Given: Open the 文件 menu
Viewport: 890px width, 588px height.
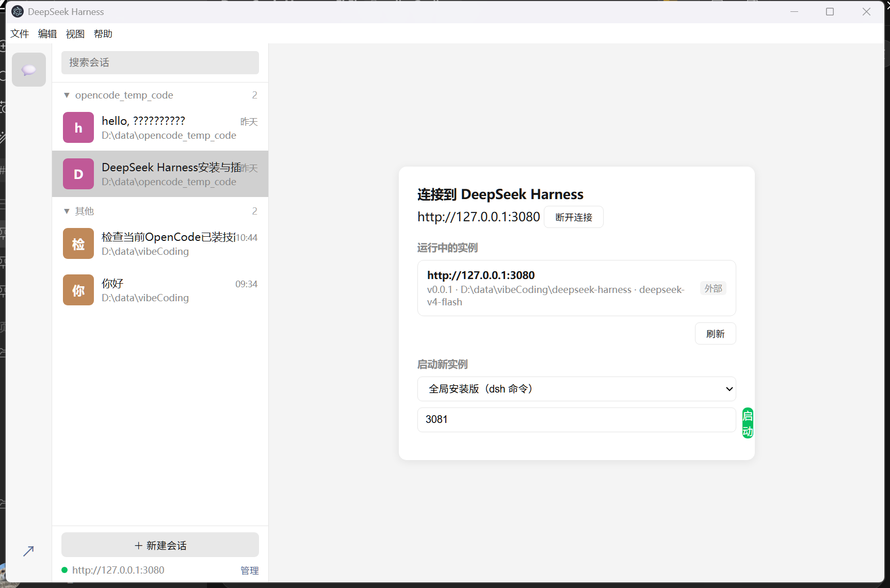Looking at the screenshot, I should 20,34.
